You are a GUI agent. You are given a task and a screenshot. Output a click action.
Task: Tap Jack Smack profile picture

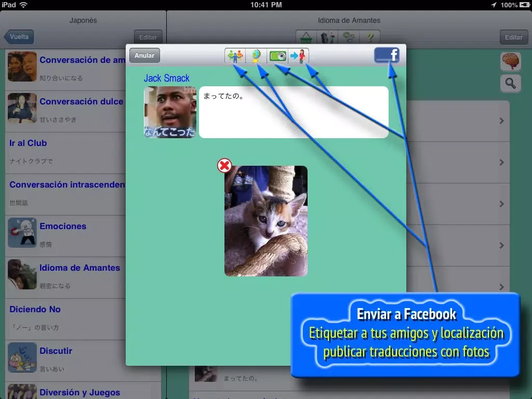170,112
